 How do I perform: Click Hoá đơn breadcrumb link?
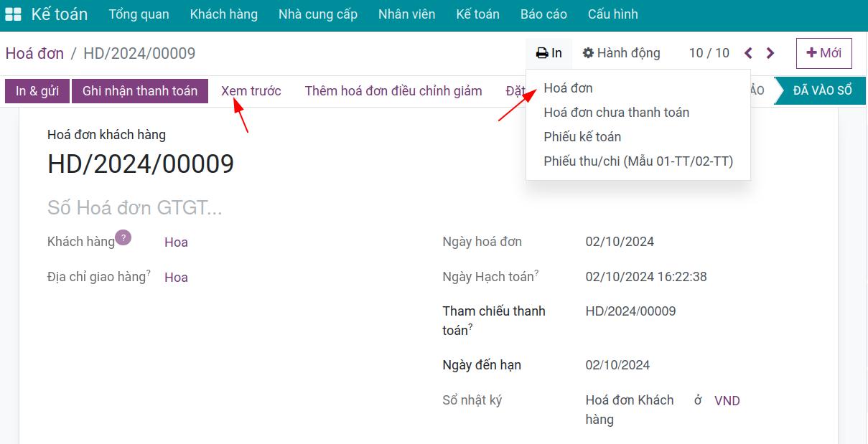click(34, 54)
